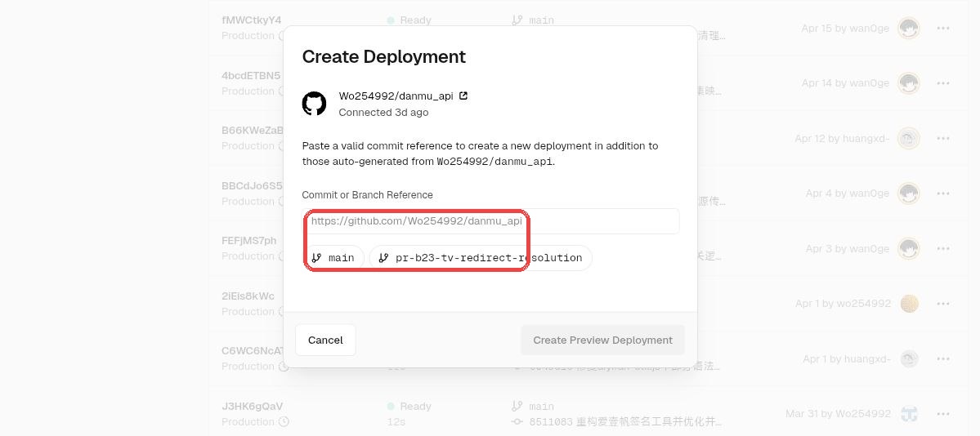Open more options for Apr 14 deployment
Image resolution: width=980 pixels, height=436 pixels.
[943, 83]
